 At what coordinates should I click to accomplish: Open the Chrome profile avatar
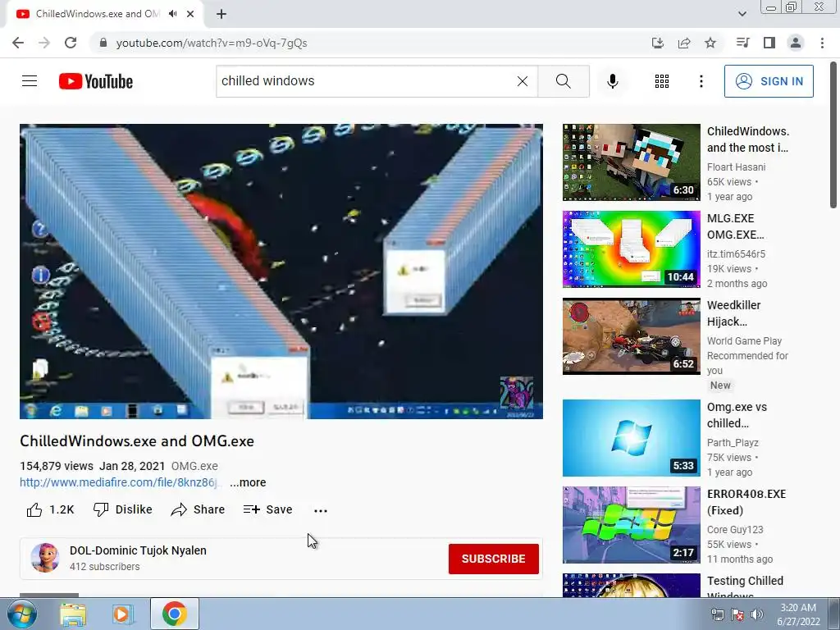click(x=796, y=43)
